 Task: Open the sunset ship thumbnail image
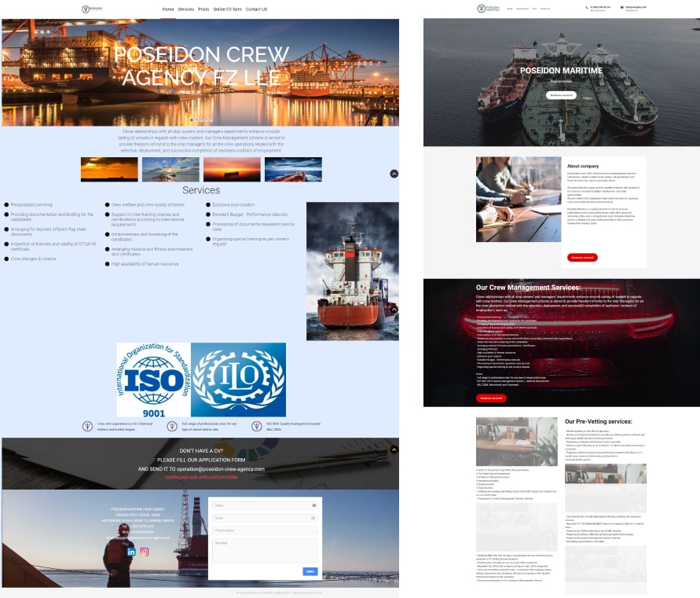pos(109,169)
